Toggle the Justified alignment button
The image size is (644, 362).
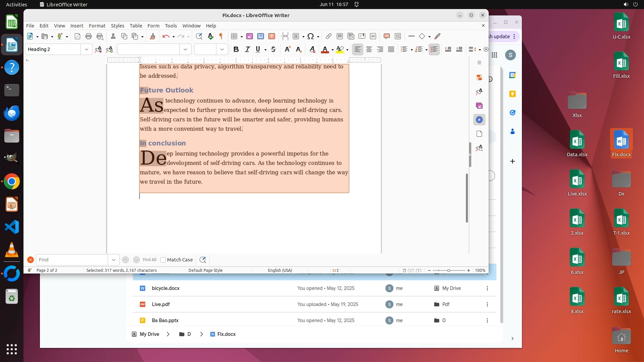391,49
